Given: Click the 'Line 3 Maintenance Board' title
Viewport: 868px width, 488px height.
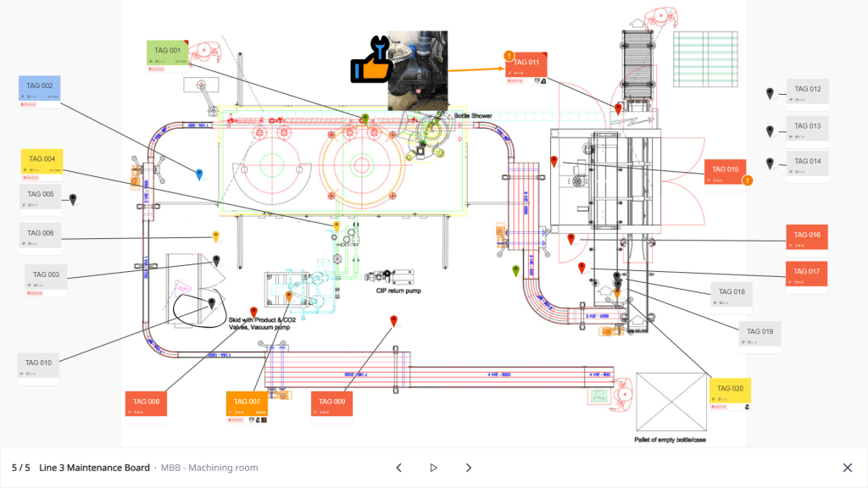Looking at the screenshot, I should tap(94, 468).
